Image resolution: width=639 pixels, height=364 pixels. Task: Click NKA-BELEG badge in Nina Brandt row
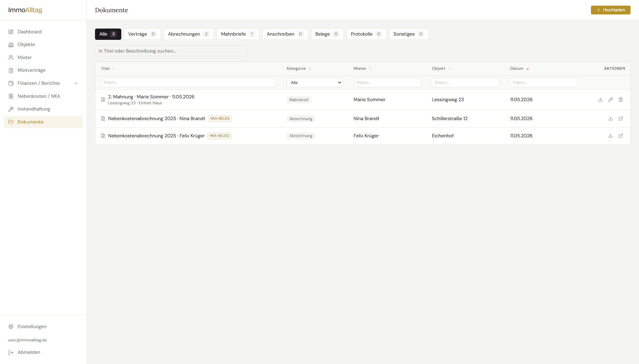click(x=220, y=118)
